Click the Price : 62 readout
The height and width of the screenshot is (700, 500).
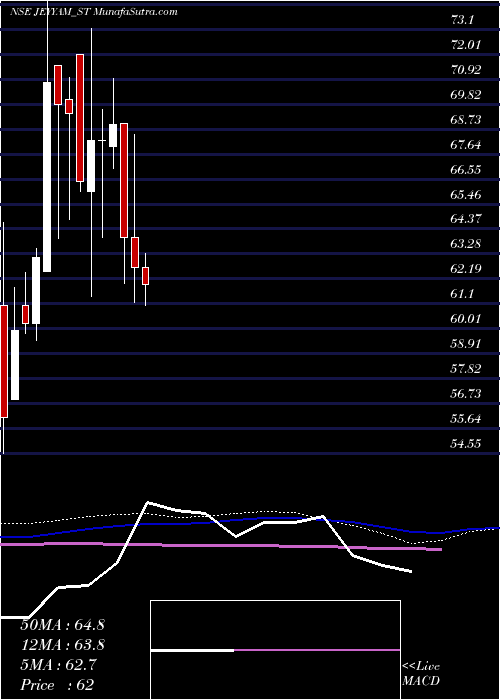[57, 685]
